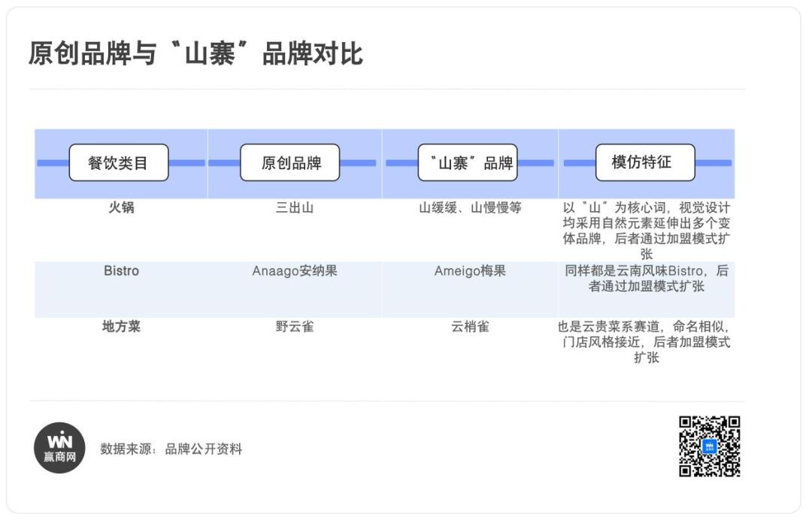Viewport: 812px width, 526px height.
Task: Click the QR code image
Action: pyautogui.click(x=710, y=446)
